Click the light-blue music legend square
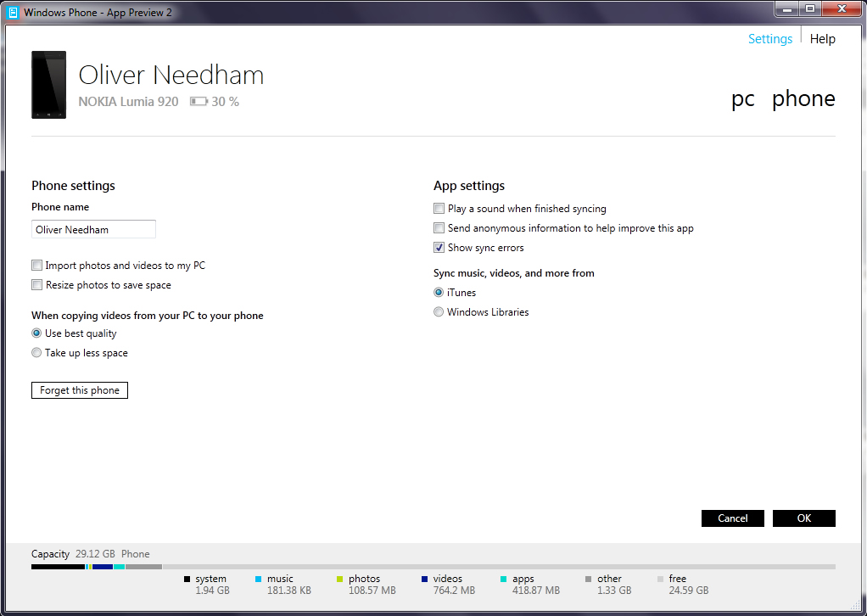The image size is (867, 616). tap(258, 579)
